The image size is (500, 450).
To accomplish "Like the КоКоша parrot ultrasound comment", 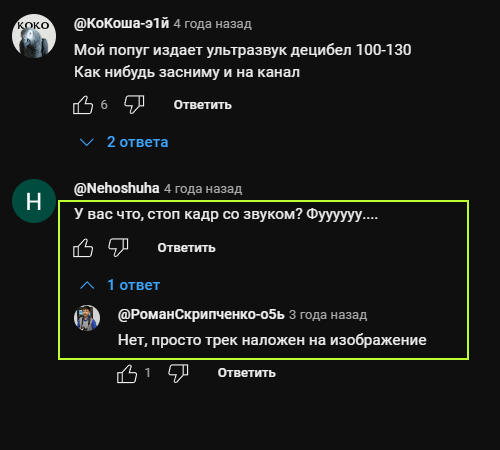I will point(83,105).
